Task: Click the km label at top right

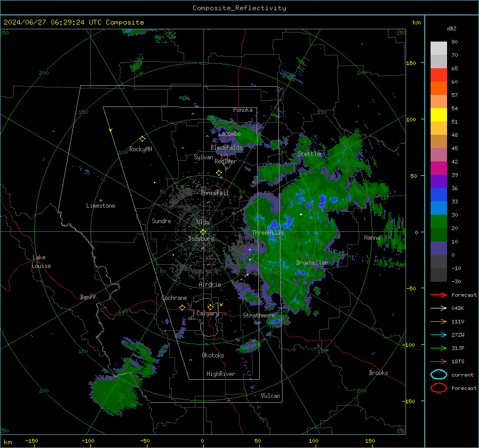Action: point(416,22)
